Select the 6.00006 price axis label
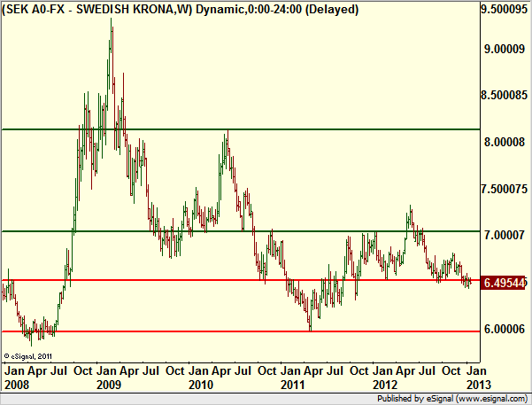The image size is (532, 405). coord(505,329)
